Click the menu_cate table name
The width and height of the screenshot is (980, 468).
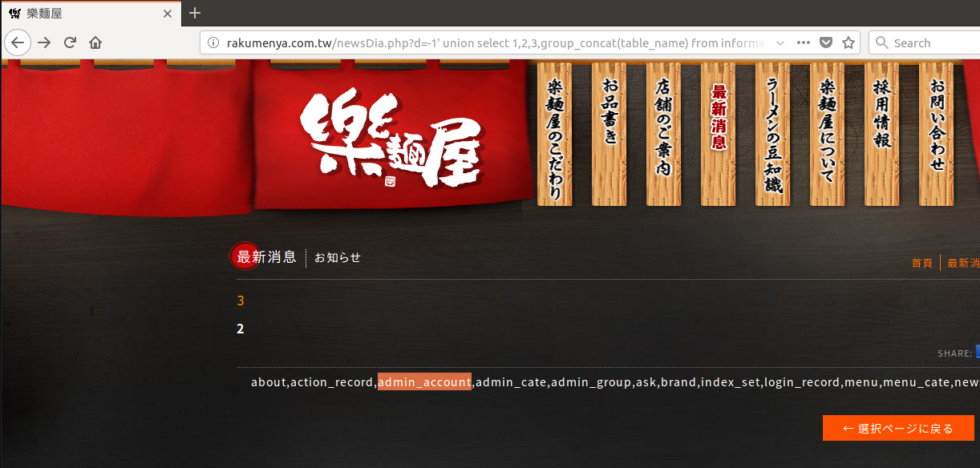click(916, 382)
